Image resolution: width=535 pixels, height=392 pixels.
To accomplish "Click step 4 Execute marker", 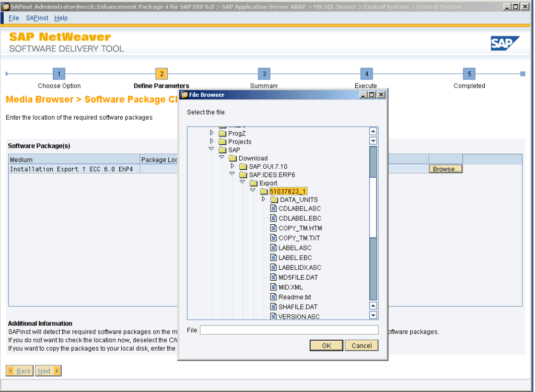I will point(367,74).
